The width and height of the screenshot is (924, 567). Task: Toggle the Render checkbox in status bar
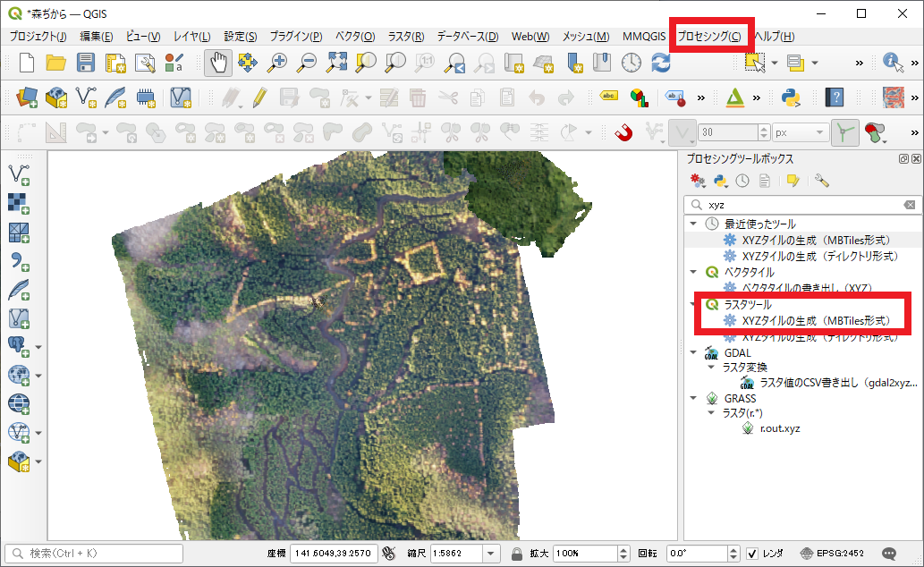click(752, 554)
